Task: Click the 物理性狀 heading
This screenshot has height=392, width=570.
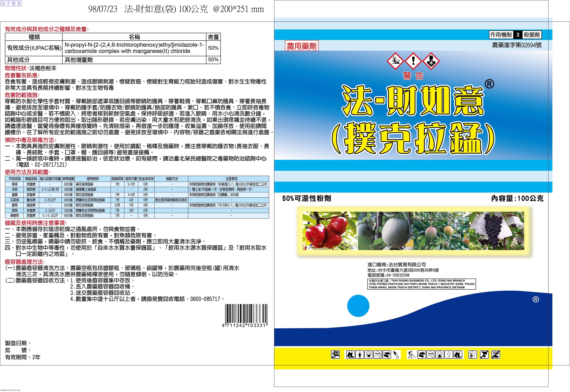Action: pos(17,68)
